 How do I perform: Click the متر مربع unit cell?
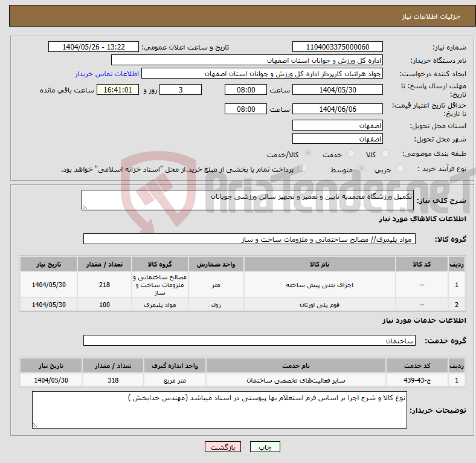coord(175,380)
